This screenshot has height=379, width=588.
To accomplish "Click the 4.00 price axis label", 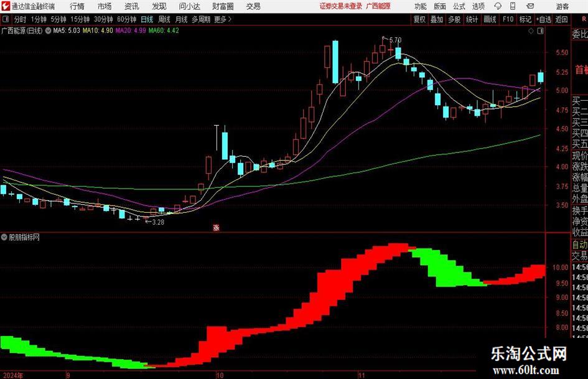I will click(x=562, y=167).
